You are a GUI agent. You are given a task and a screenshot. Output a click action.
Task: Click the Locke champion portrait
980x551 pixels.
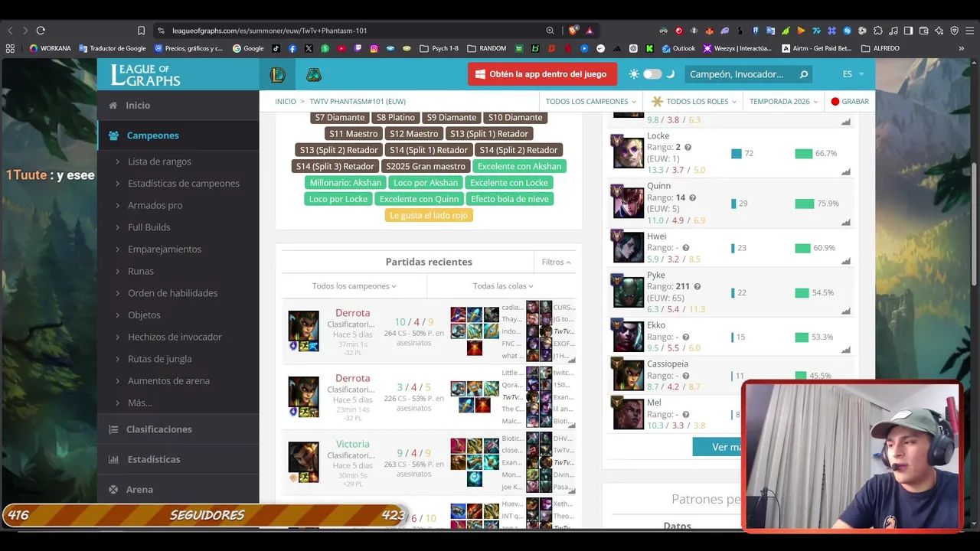pos(628,152)
